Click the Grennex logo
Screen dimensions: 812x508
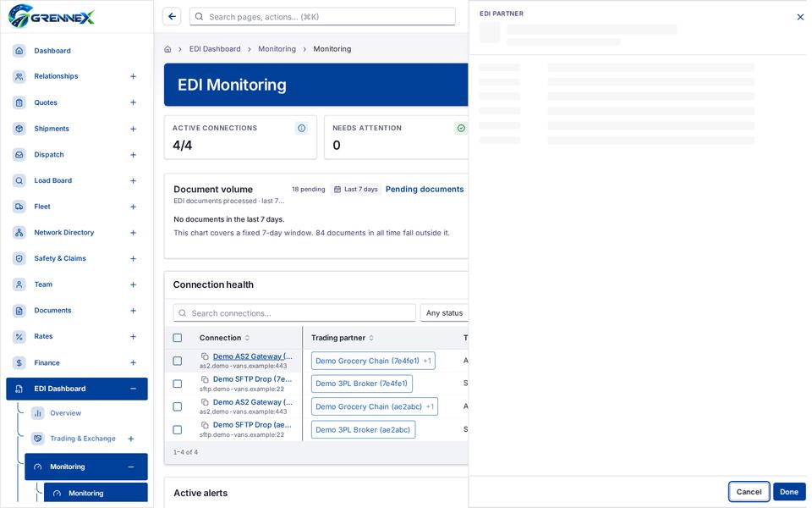52,16
